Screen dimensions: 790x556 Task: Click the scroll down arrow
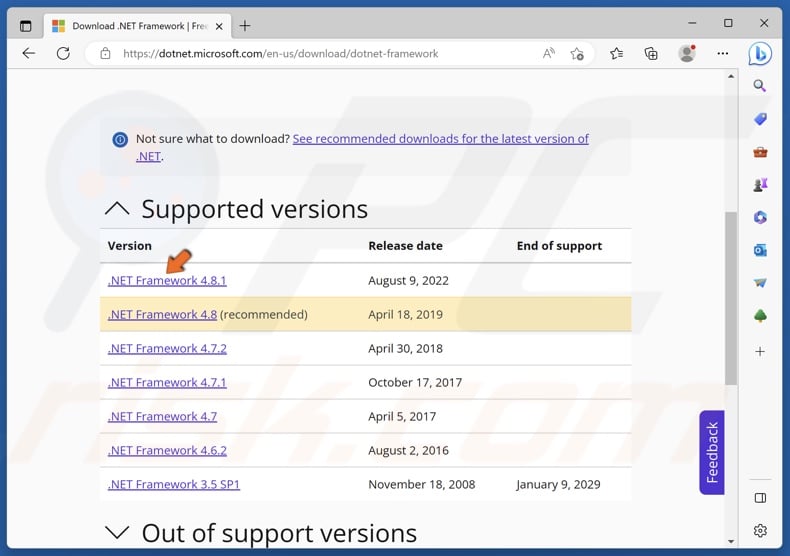(731, 541)
